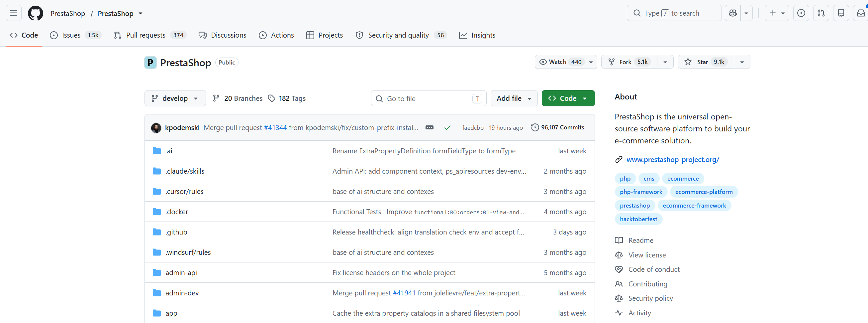This screenshot has width=868, height=323.
Task: Click the Type / to search box
Action: 674,13
